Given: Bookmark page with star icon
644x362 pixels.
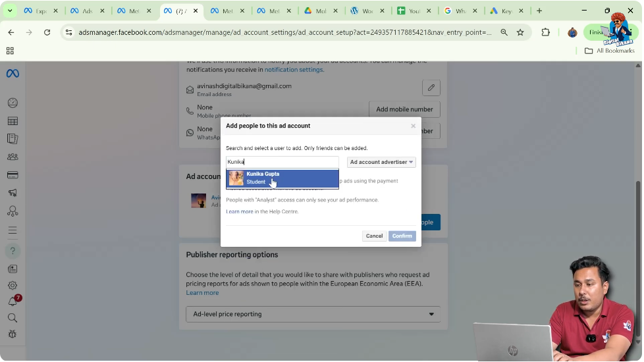Looking at the screenshot, I should (x=520, y=32).
